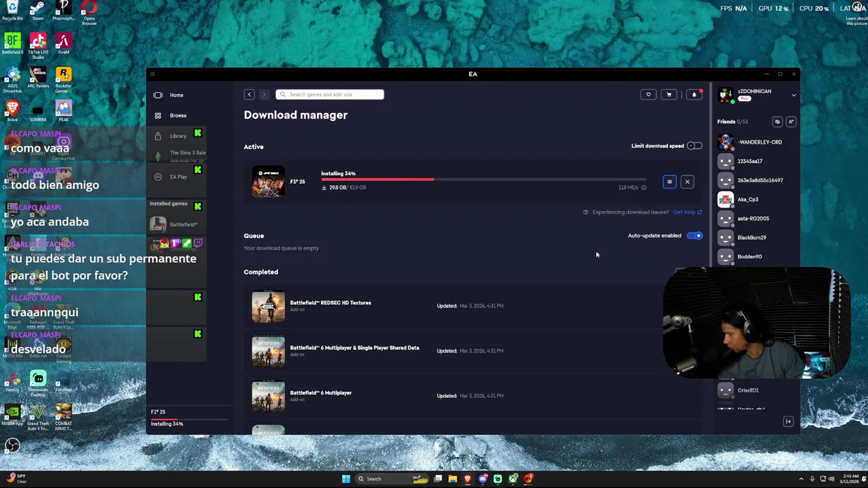This screenshot has width=868, height=488.
Task: Open Recycle Bin on desktop
Action: pyautogui.click(x=12, y=10)
